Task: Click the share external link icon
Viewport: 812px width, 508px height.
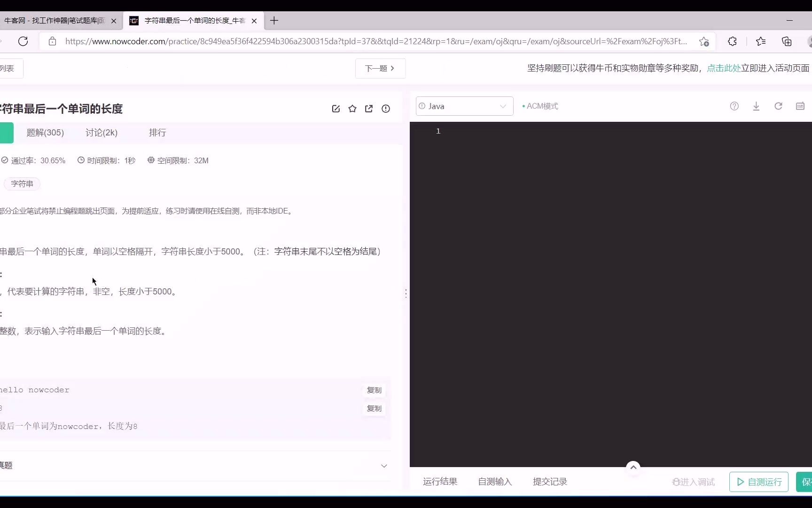Action: click(369, 109)
